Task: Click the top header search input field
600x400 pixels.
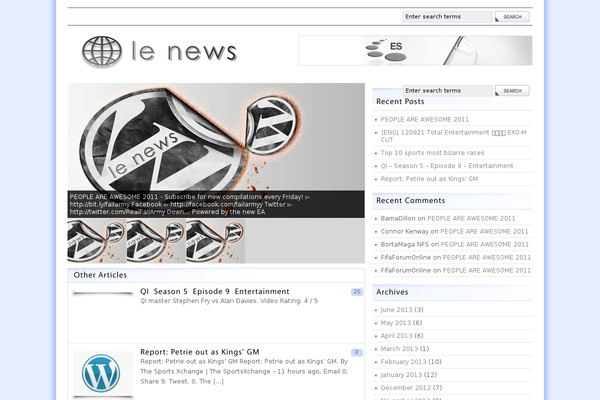Action: click(447, 16)
